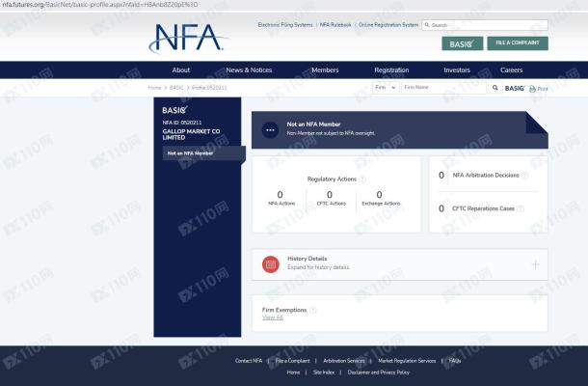Open help icon next to Regulatory Actions
The width and height of the screenshot is (588, 386).
pos(361,179)
